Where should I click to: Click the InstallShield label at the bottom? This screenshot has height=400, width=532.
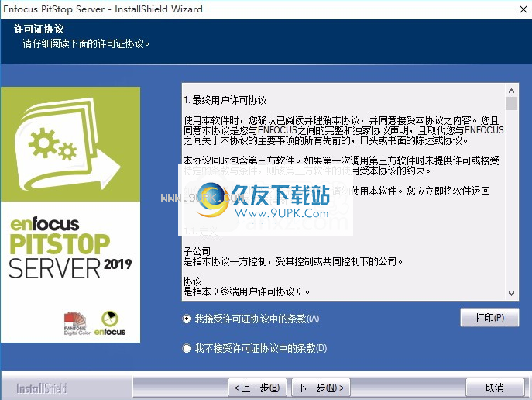pos(42,388)
